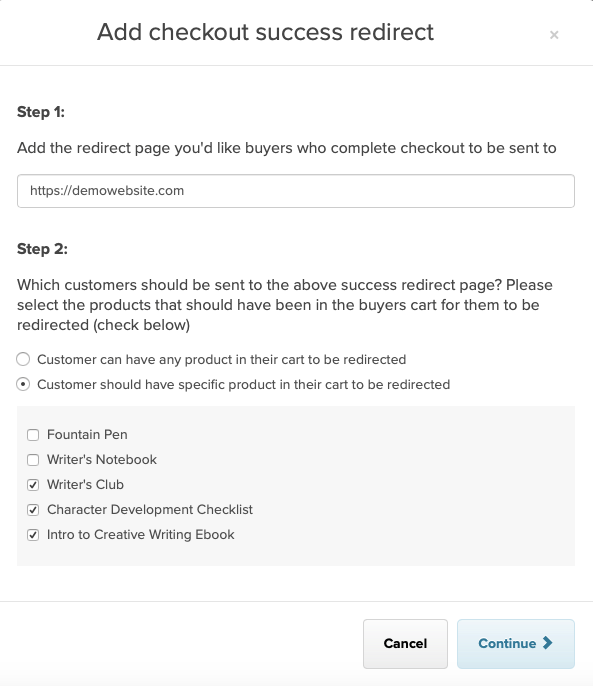Check the Fountain Pen checkbox
The height and width of the screenshot is (686, 593).
pyautogui.click(x=33, y=435)
